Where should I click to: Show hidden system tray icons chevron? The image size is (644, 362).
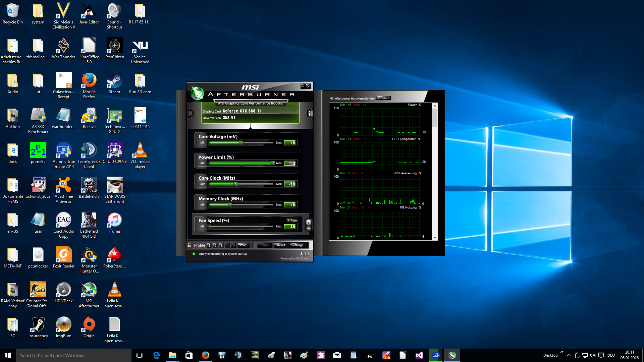pyautogui.click(x=569, y=355)
